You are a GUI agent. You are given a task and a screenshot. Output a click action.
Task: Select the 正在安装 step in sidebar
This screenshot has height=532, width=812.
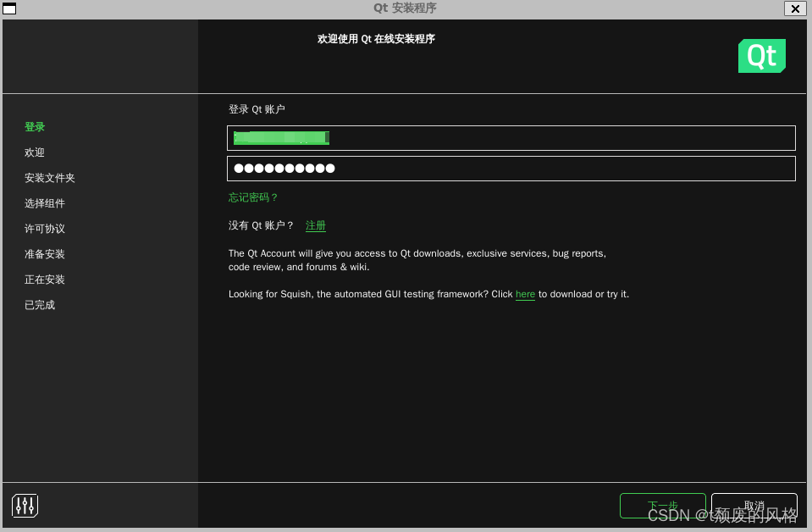[45, 280]
